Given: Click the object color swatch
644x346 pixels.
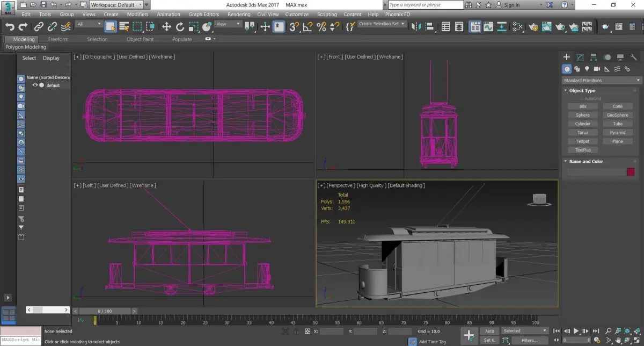Looking at the screenshot, I should pyautogui.click(x=631, y=172).
